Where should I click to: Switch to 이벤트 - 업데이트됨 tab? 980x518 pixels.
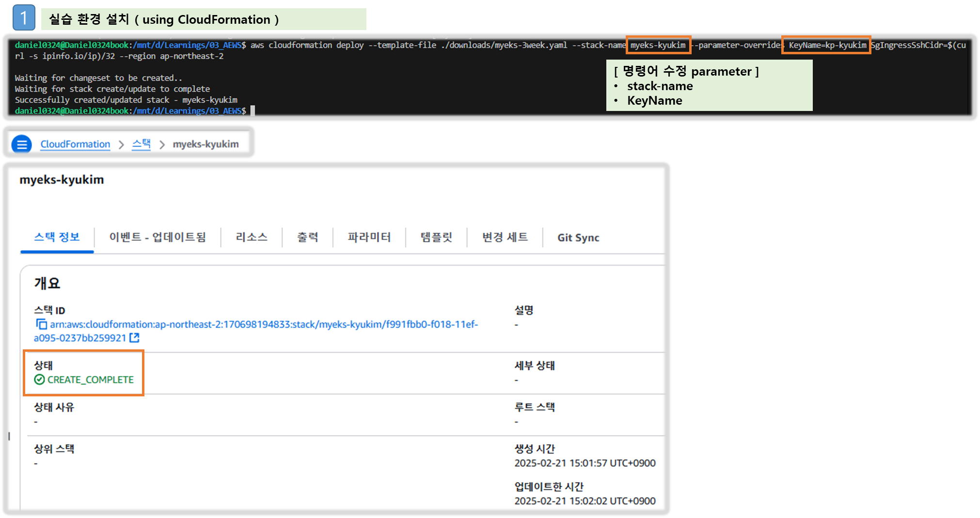(158, 237)
